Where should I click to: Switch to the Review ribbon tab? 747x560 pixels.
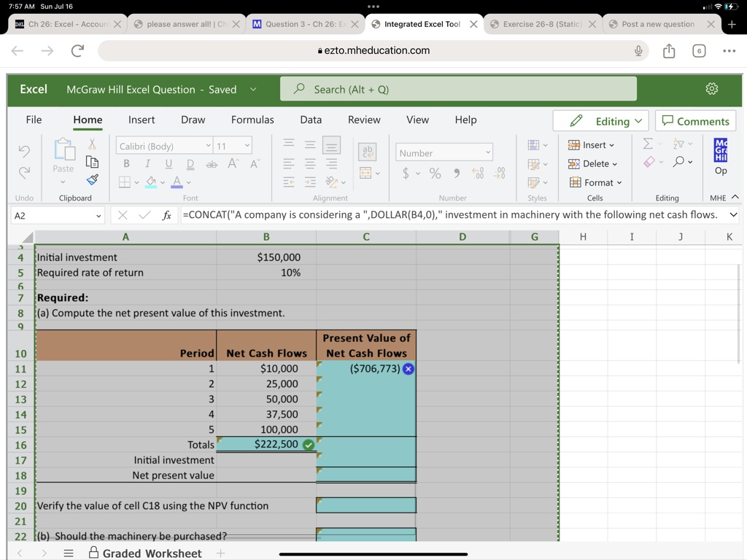364,120
